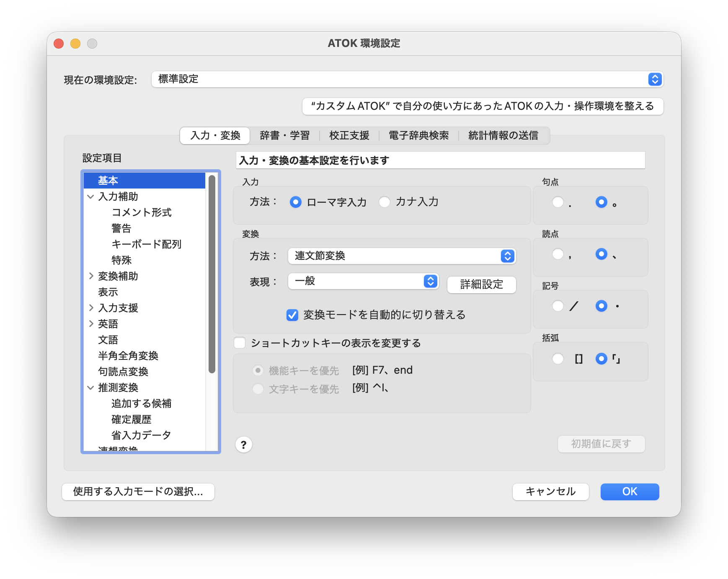Select the slash symbol radio button under 記号
This screenshot has width=728, height=579.
point(558,306)
